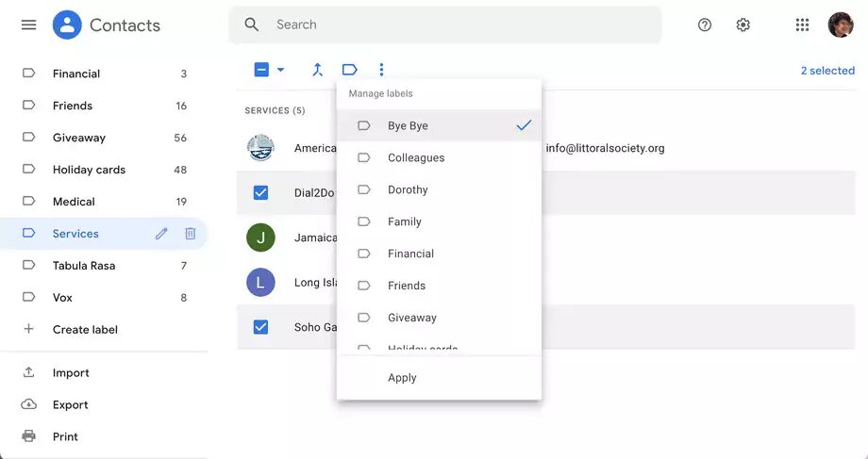Delete Services label using trash icon
The image size is (868, 459).
pos(190,234)
